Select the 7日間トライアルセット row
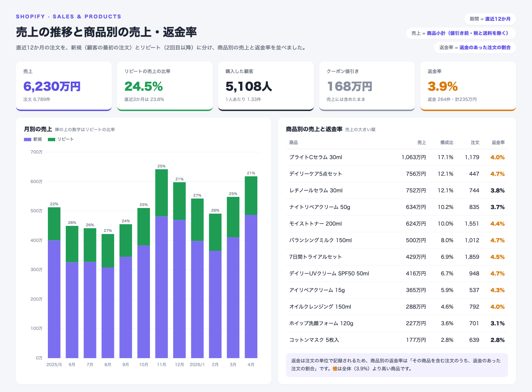Viewport: 532px width, 392px height. click(397, 257)
